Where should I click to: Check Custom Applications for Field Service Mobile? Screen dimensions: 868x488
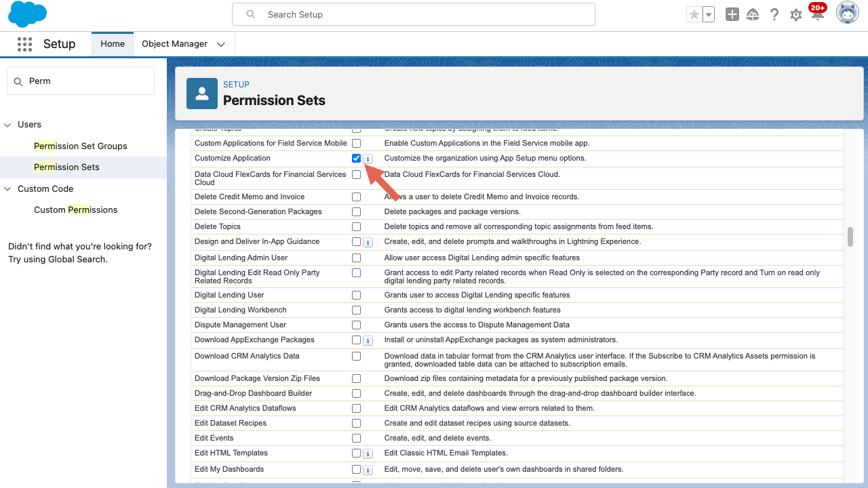point(356,143)
